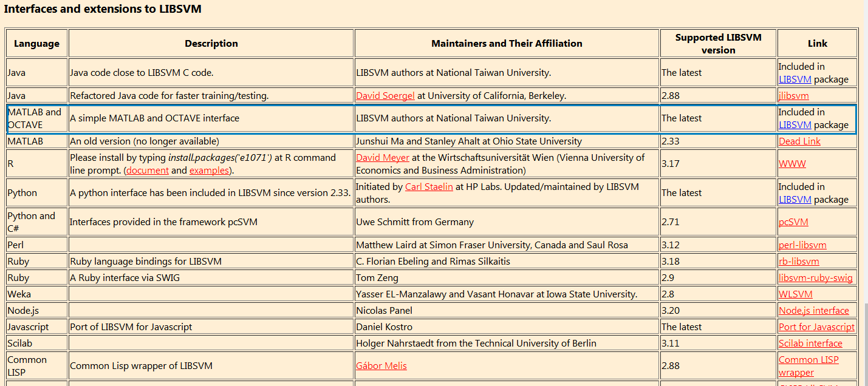Click version 3.11 cell
The height and width of the screenshot is (386, 868).
(719, 343)
